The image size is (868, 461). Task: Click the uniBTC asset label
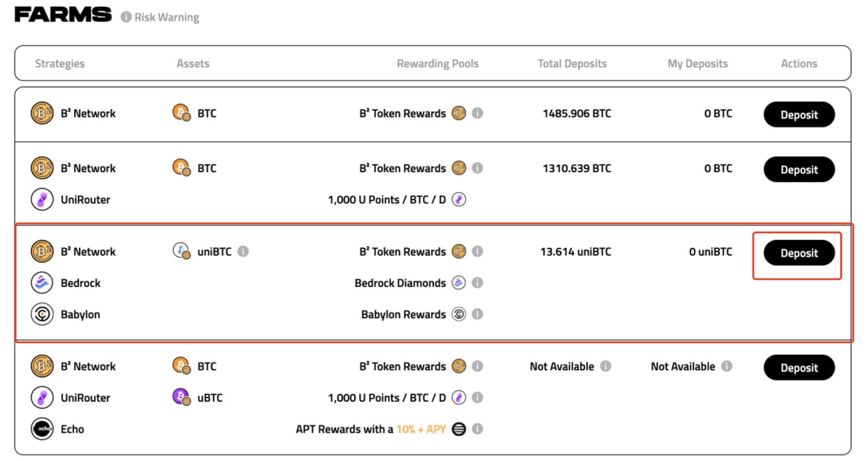[215, 252]
